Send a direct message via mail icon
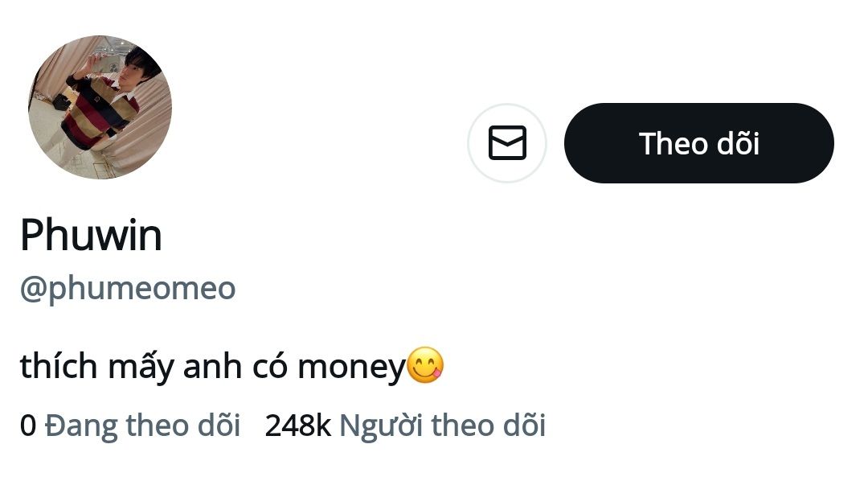Image resolution: width=868 pixels, height=477 pixels. (507, 143)
